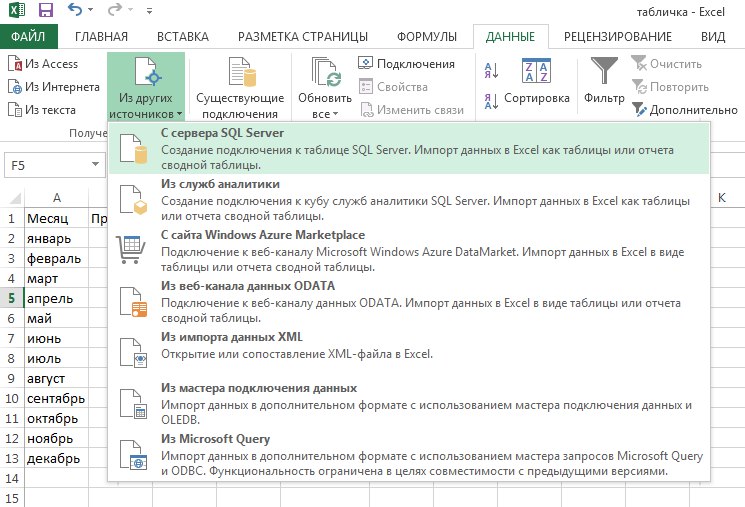This screenshot has width=745, height=507.
Task: Click the greyed-out Изменить связи button
Action: (x=411, y=110)
